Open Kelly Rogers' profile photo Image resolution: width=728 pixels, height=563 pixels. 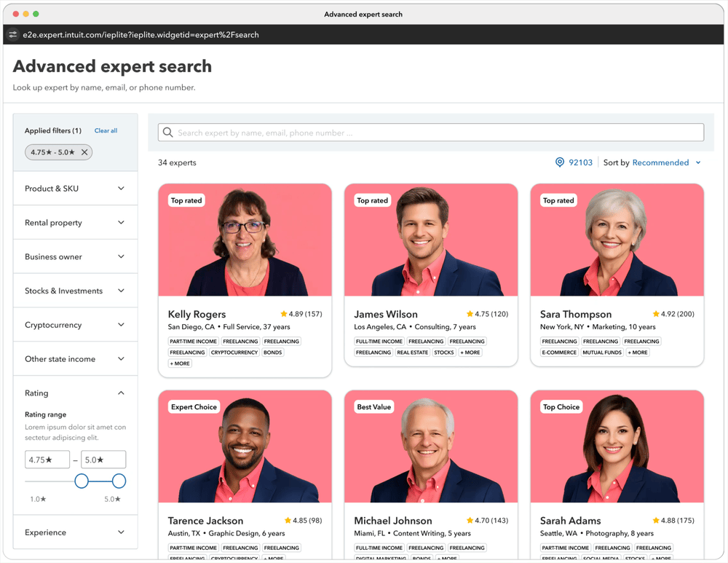tap(245, 240)
